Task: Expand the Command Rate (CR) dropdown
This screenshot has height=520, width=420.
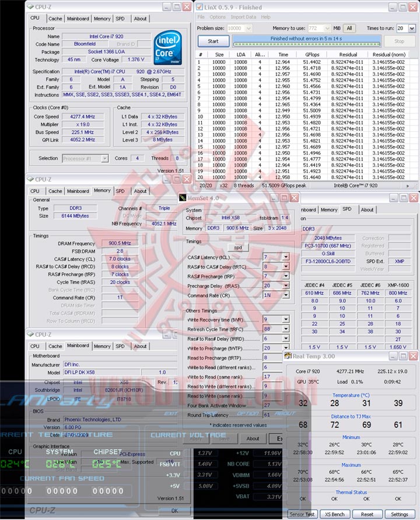Action: [x=286, y=295]
